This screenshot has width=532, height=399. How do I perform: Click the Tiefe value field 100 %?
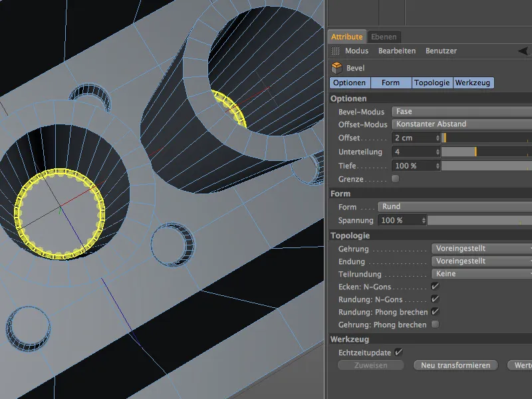[x=413, y=166]
